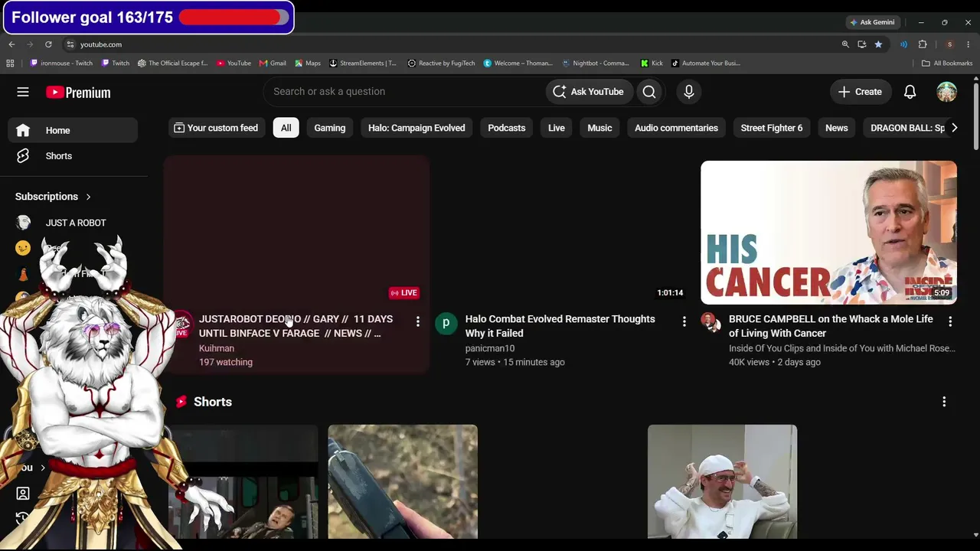This screenshot has width=980, height=551.
Task: Start voice search with microphone icon
Action: 689,92
